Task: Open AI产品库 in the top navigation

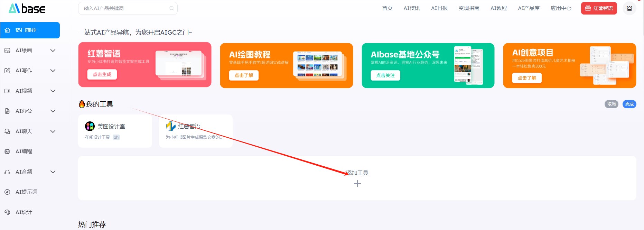Action: (529, 8)
